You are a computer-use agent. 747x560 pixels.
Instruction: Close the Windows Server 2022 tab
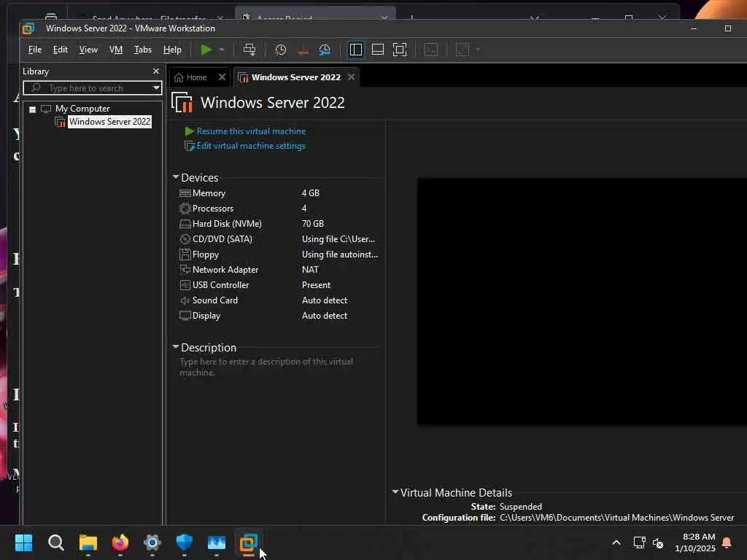(351, 77)
